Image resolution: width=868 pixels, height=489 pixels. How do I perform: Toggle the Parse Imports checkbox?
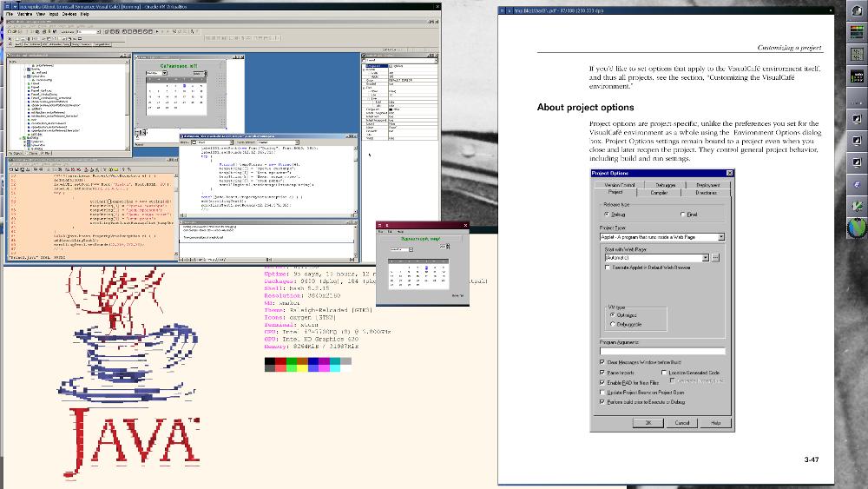point(602,373)
